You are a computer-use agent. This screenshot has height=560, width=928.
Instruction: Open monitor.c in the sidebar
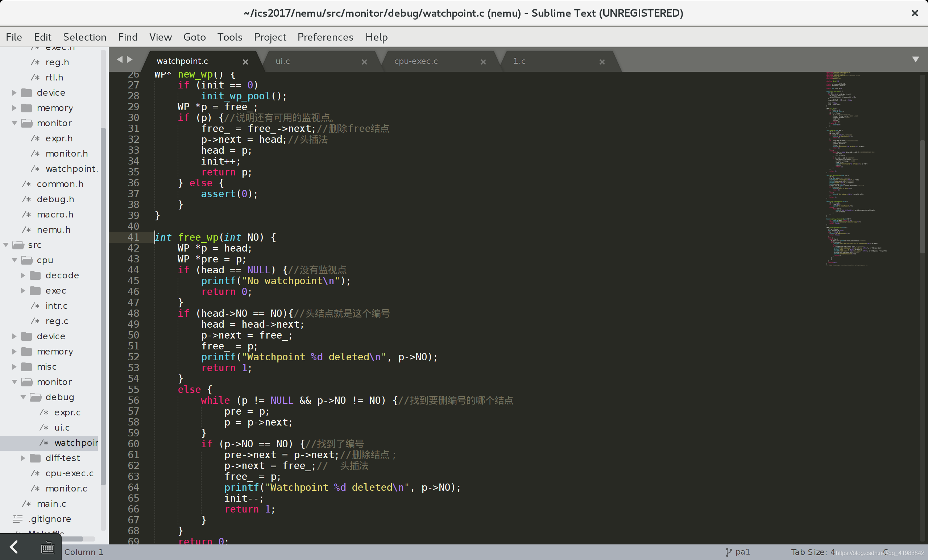click(66, 489)
